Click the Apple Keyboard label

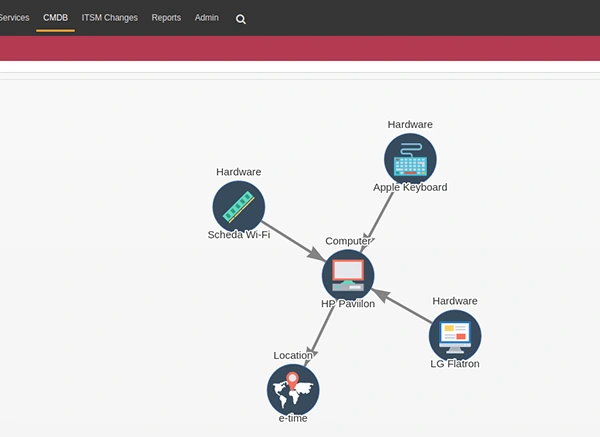[410, 188]
